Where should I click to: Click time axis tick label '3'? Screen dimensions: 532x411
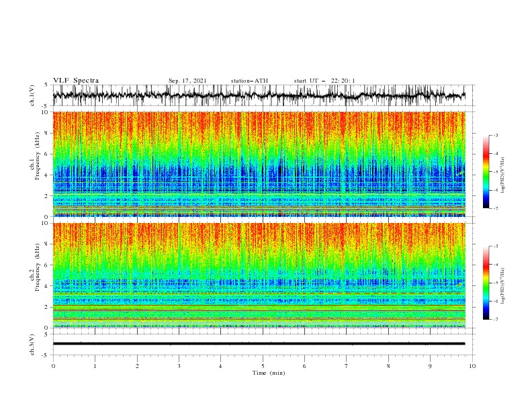(x=179, y=366)
